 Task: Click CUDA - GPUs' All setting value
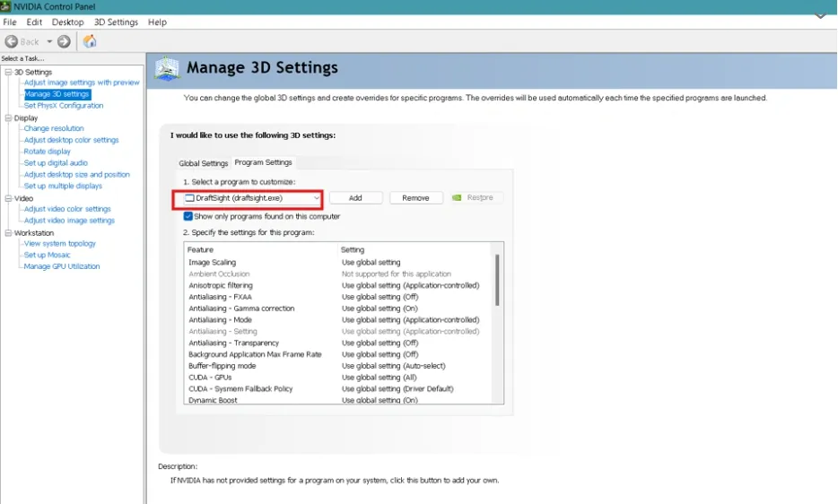pyautogui.click(x=379, y=378)
